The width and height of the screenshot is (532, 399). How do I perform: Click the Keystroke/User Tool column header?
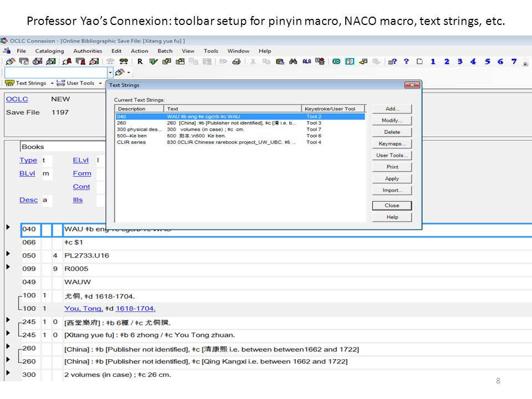point(333,109)
